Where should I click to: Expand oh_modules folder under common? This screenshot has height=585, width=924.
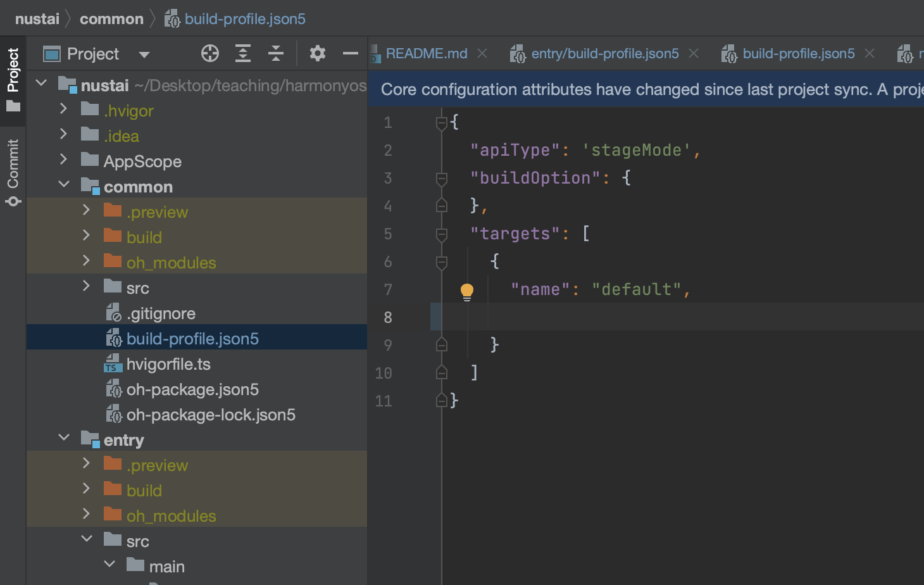[86, 260]
